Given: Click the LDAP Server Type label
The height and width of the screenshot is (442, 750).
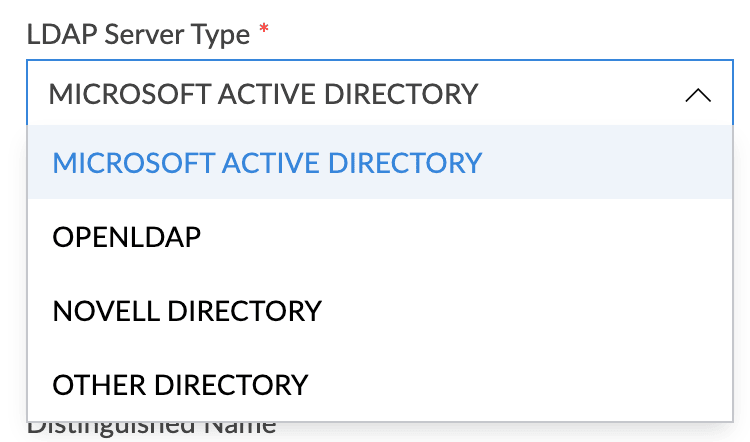Looking at the screenshot, I should click(x=138, y=35).
